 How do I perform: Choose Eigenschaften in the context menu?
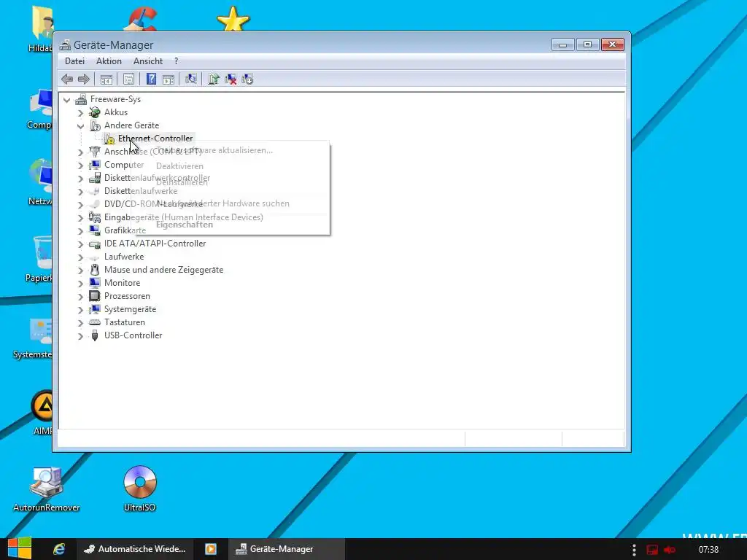(x=185, y=225)
